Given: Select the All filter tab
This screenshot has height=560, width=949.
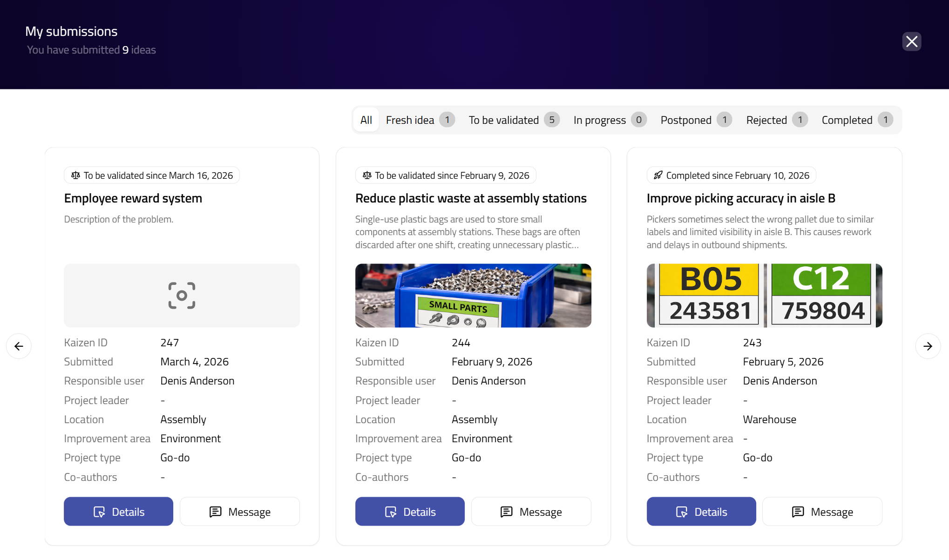Looking at the screenshot, I should click(366, 120).
